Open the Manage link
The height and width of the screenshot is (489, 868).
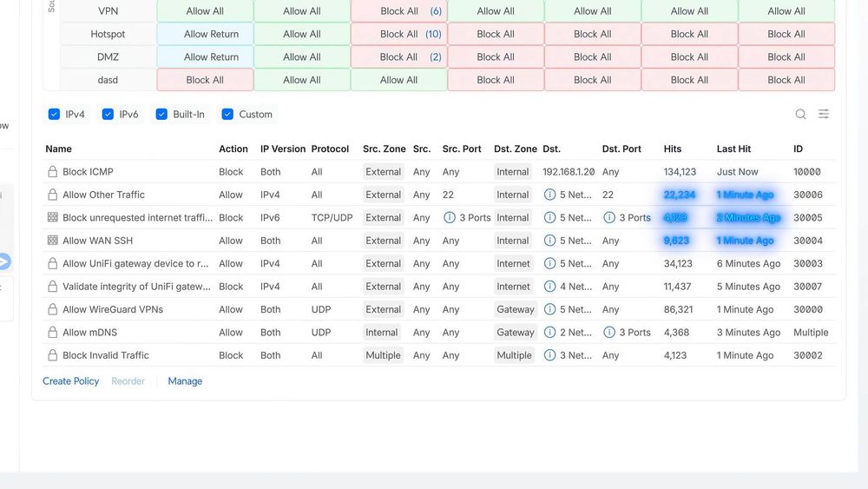[185, 381]
